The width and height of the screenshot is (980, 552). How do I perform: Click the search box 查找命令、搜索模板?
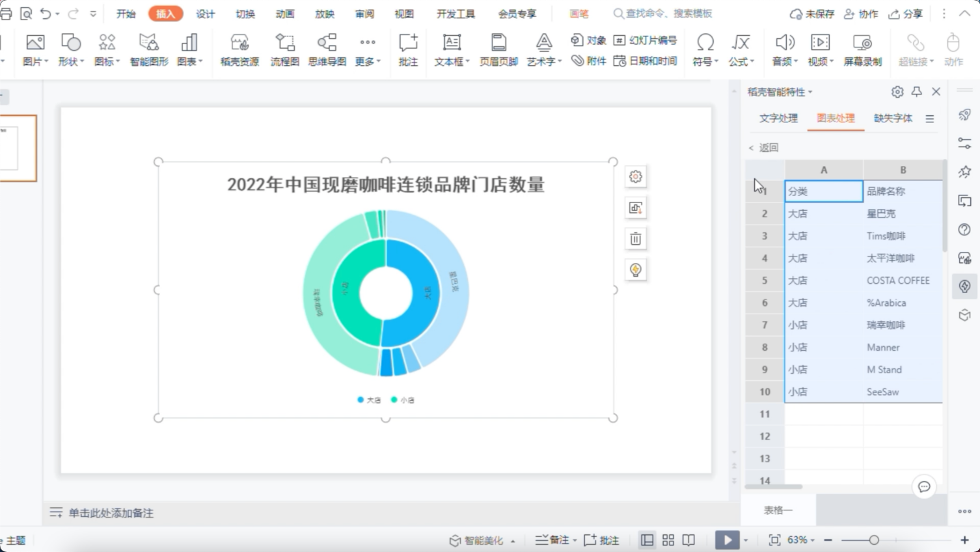click(663, 14)
